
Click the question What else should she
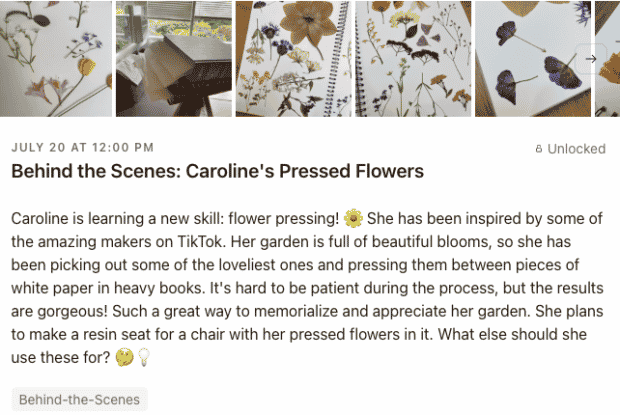point(512,334)
